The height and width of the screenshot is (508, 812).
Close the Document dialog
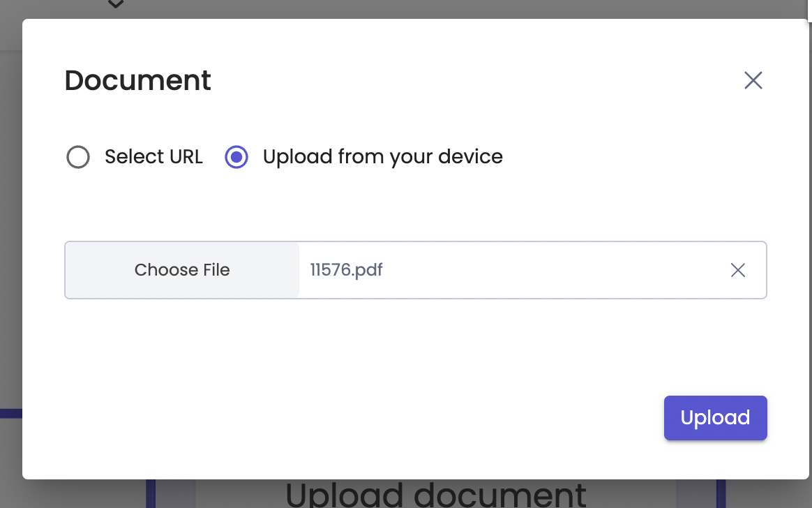point(753,80)
